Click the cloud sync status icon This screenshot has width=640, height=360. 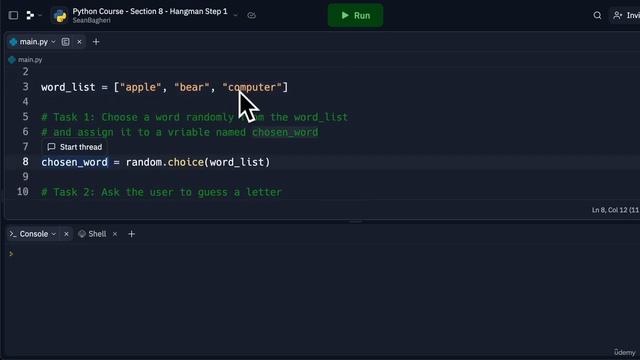click(251, 16)
